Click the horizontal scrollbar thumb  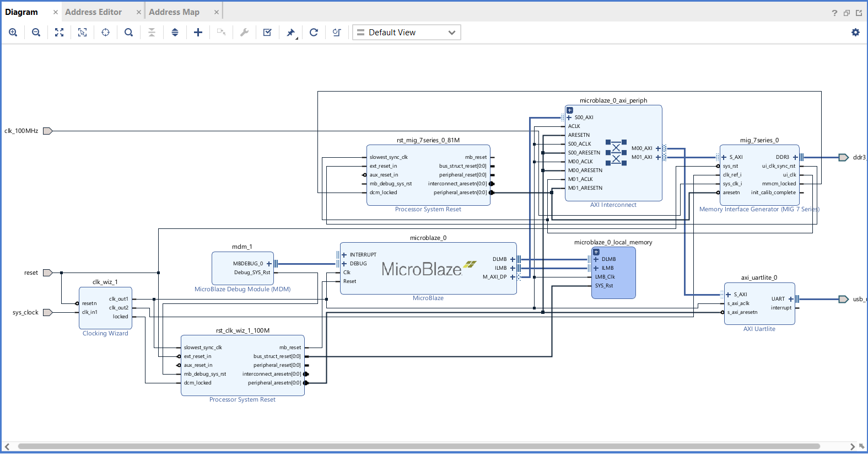click(419, 446)
